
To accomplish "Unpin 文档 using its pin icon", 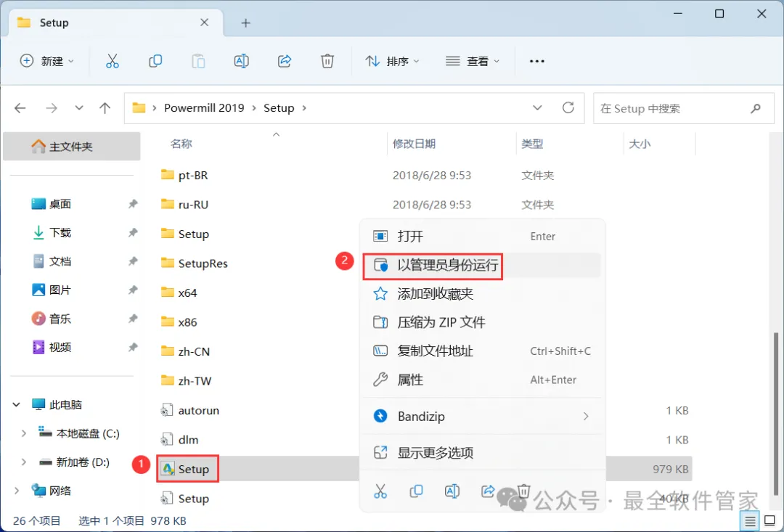I will point(133,261).
